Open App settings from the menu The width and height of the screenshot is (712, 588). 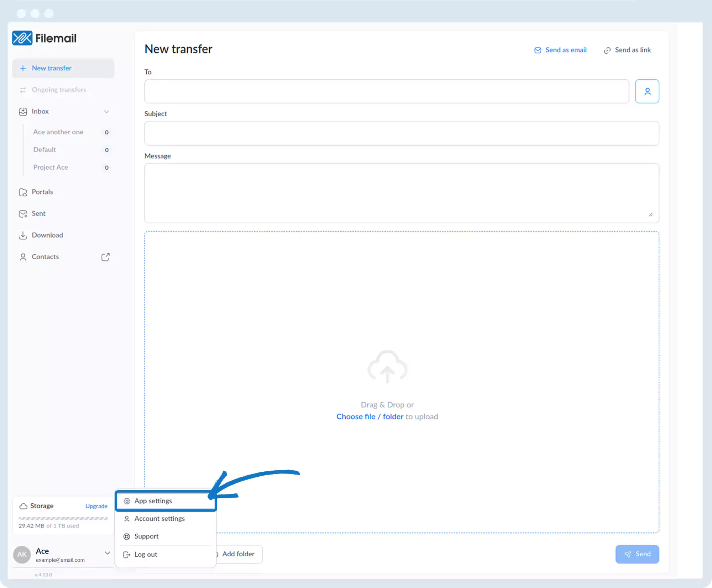[153, 501]
